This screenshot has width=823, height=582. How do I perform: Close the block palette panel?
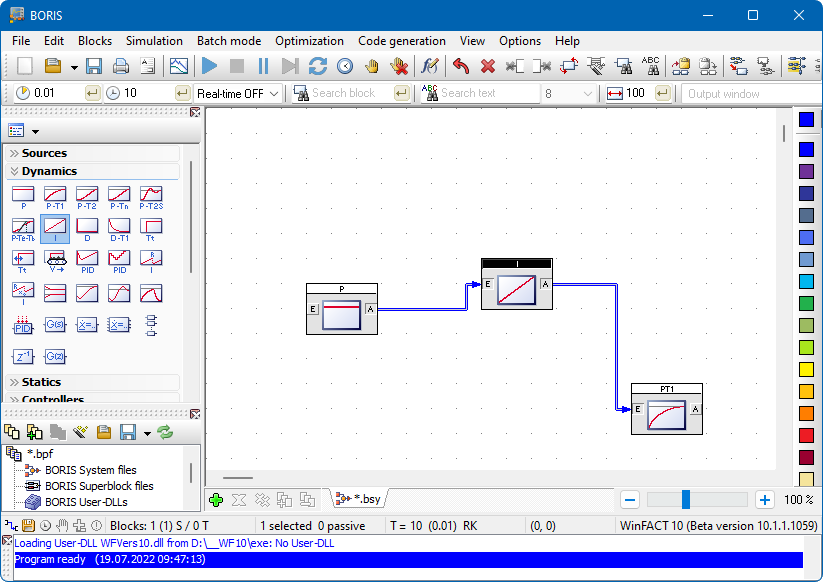tap(195, 112)
